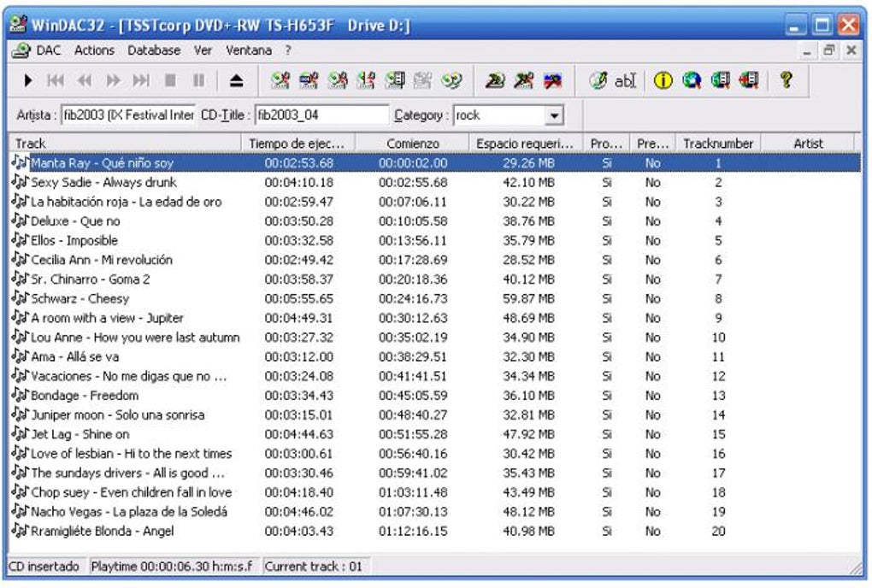Click the Pre... column header
Image resolution: width=872 pixels, height=588 pixels.
pos(652,144)
